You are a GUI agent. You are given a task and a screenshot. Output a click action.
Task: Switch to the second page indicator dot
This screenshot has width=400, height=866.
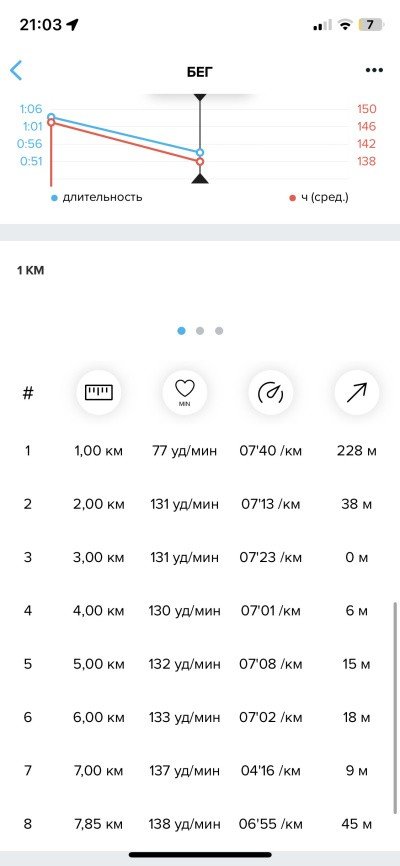(200, 331)
